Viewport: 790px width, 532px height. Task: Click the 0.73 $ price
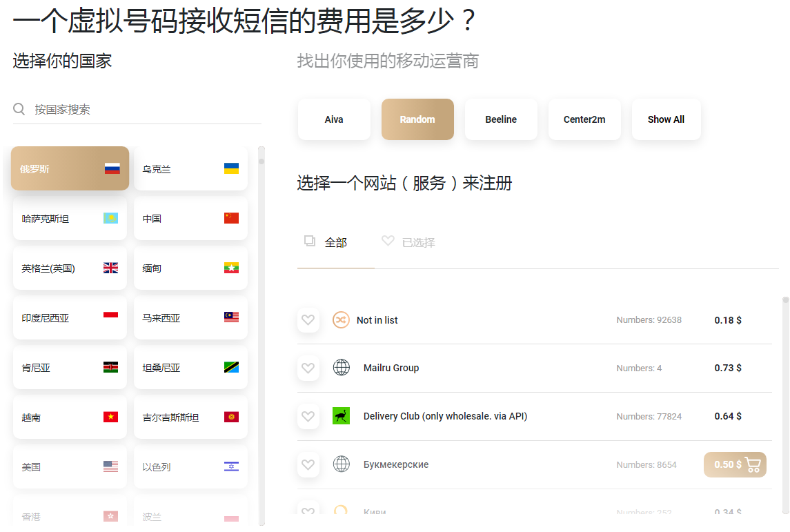point(728,368)
